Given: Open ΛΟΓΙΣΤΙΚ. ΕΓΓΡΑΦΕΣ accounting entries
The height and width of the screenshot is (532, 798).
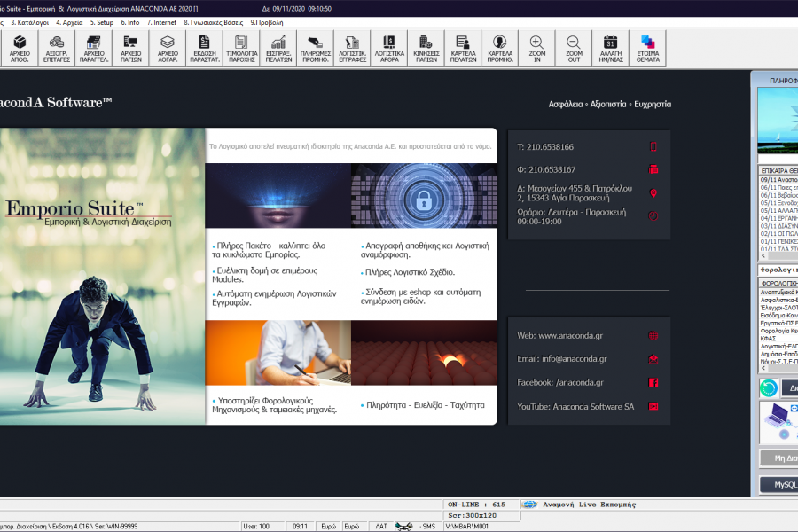Looking at the screenshot, I should pyautogui.click(x=352, y=49).
